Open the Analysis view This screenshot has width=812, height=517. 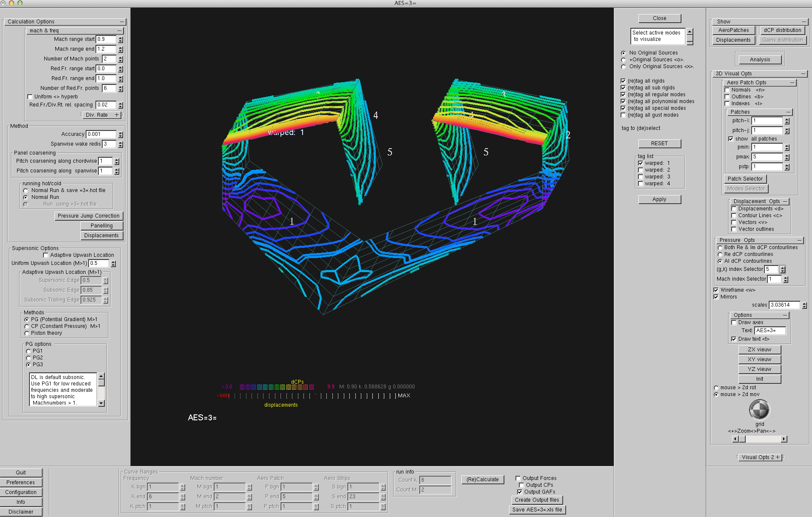click(760, 60)
